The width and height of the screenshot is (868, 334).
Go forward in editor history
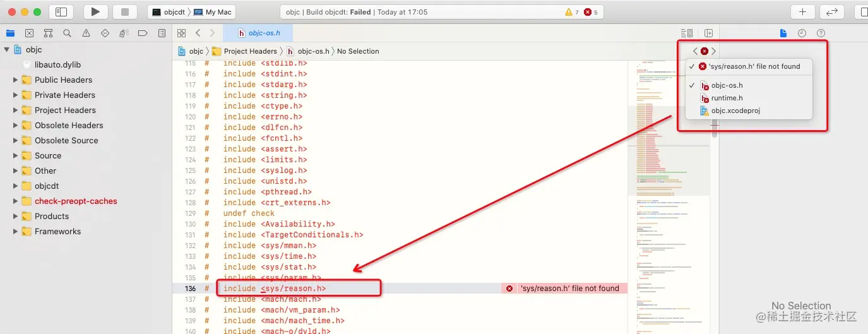click(212, 33)
